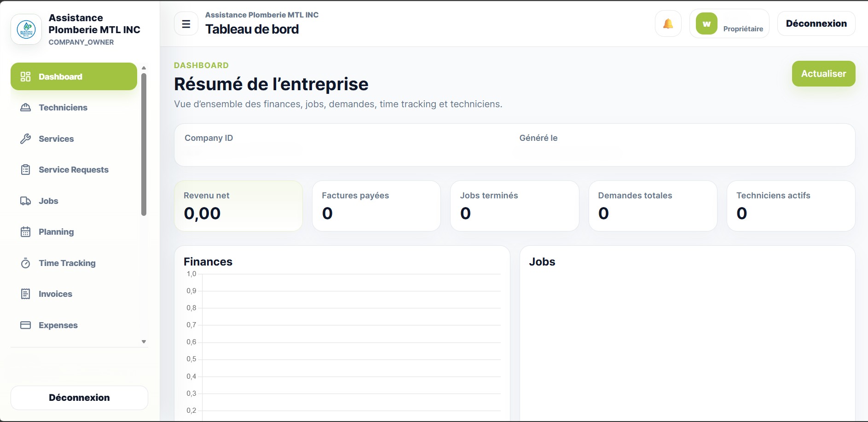Image resolution: width=868 pixels, height=422 pixels.
Task: Click the Jobs truck icon
Action: 26,201
